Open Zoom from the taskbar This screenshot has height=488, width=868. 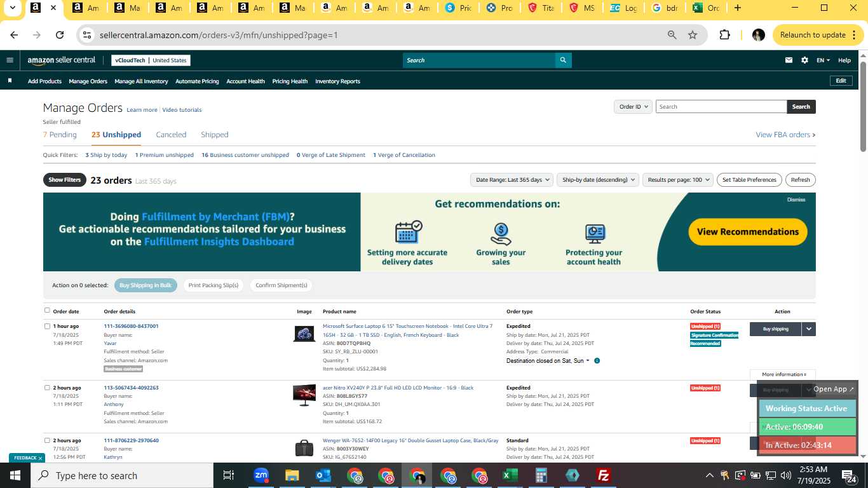261,475
